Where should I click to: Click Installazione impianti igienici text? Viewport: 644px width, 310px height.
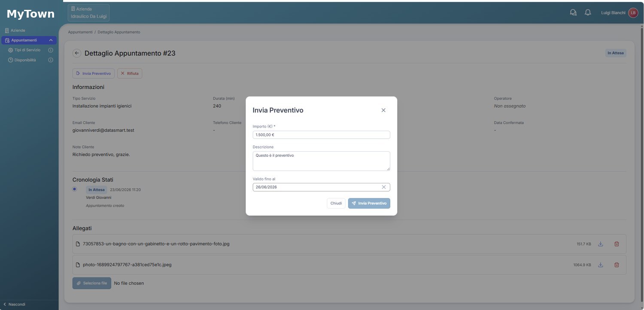point(102,106)
